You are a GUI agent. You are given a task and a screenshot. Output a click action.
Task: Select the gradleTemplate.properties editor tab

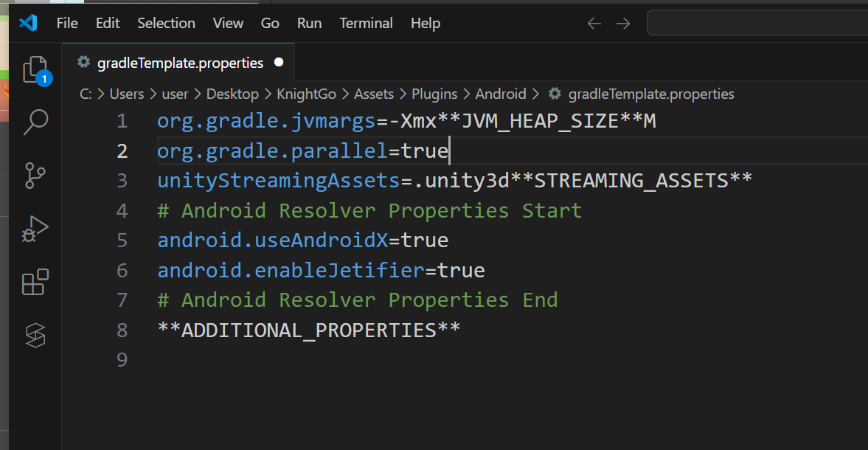click(178, 63)
